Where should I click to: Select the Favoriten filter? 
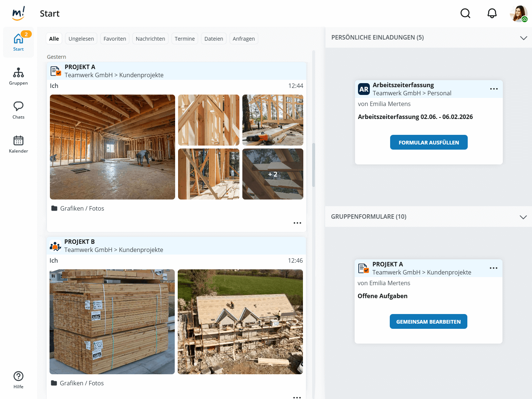(x=115, y=39)
